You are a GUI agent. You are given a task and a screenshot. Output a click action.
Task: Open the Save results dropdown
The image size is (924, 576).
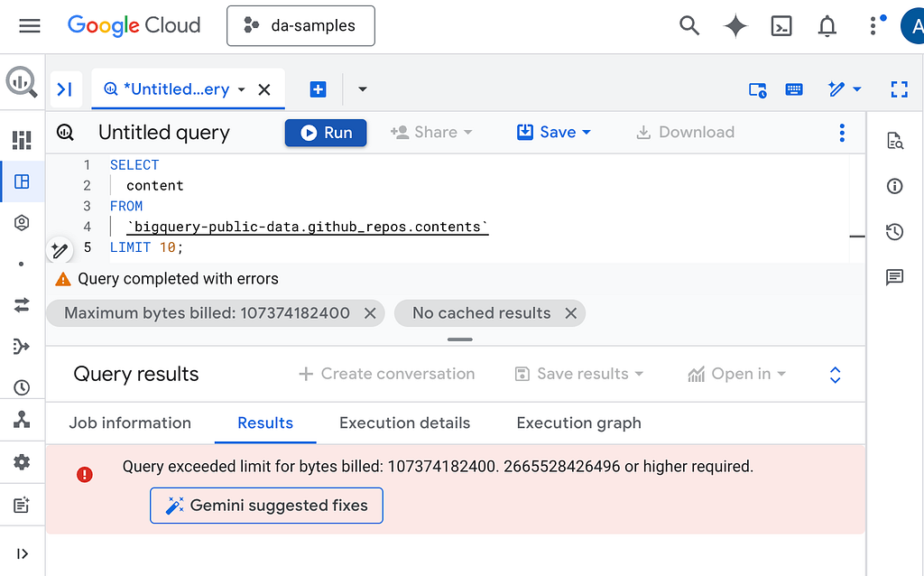(578, 374)
